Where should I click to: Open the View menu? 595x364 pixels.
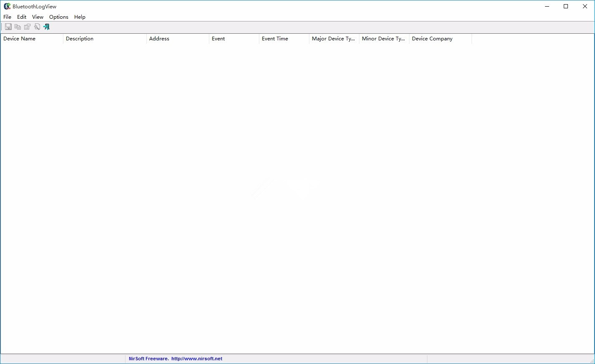coord(38,17)
